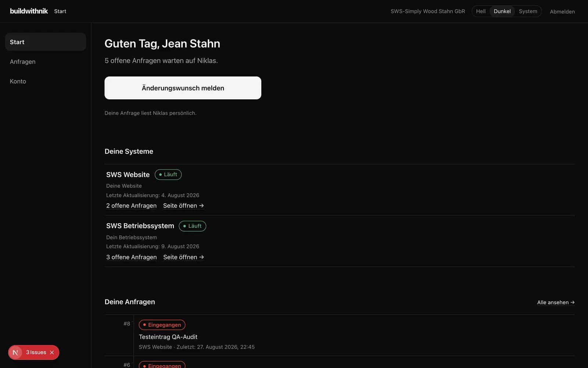Click the SWS Website heading
The width and height of the screenshot is (588, 368).
(x=128, y=175)
